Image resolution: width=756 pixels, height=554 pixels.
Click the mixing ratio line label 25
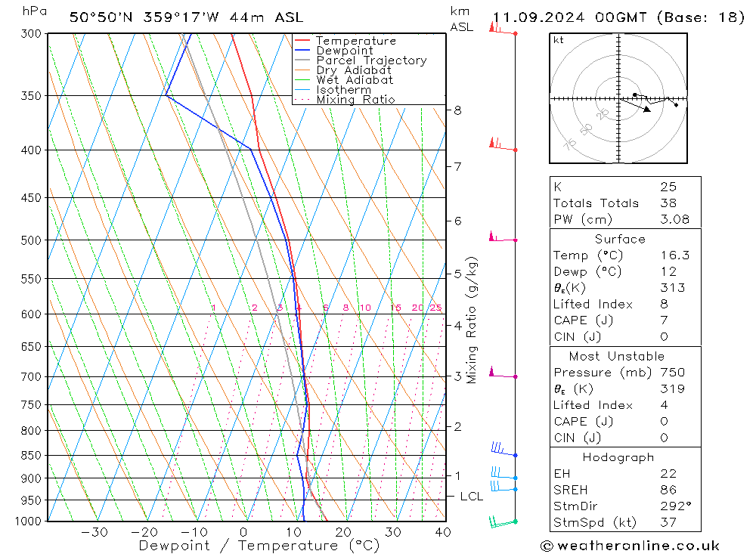click(435, 308)
